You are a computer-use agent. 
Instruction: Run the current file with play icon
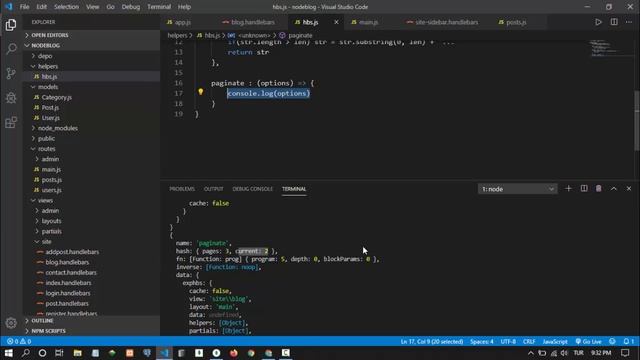pos(598,22)
